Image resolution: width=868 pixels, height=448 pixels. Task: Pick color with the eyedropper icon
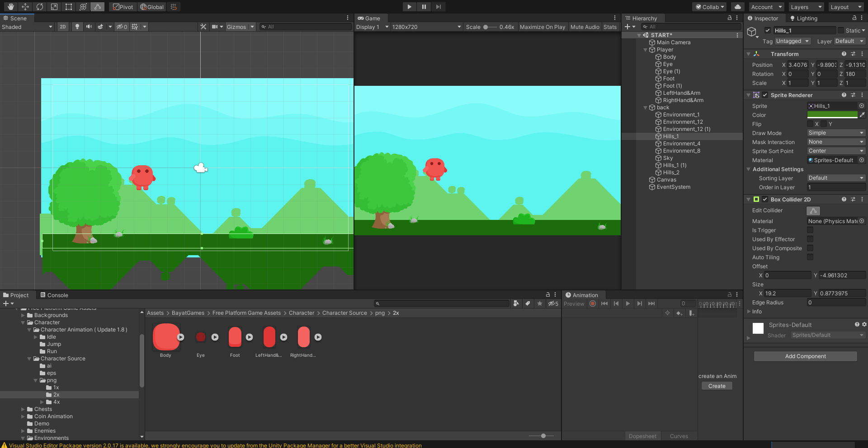[x=862, y=115]
